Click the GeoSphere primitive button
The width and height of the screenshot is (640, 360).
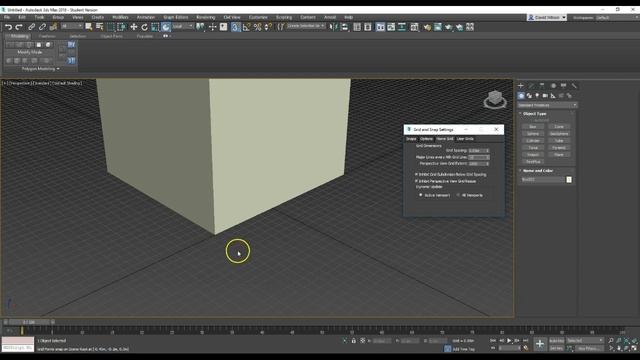559,134
